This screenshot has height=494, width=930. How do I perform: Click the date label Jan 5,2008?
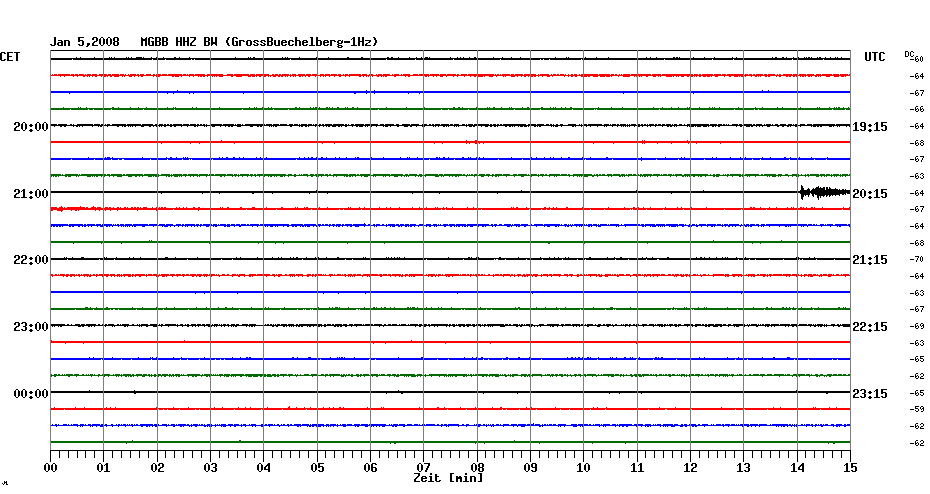coord(84,42)
